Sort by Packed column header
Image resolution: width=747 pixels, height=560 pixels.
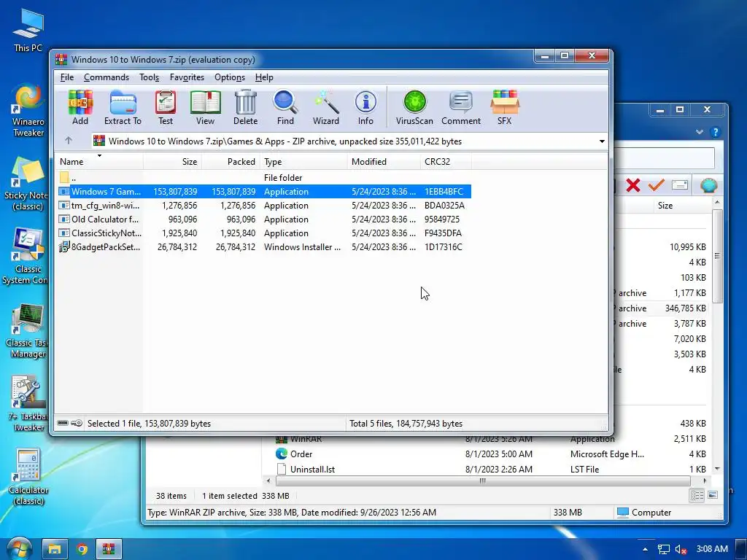[x=231, y=161]
